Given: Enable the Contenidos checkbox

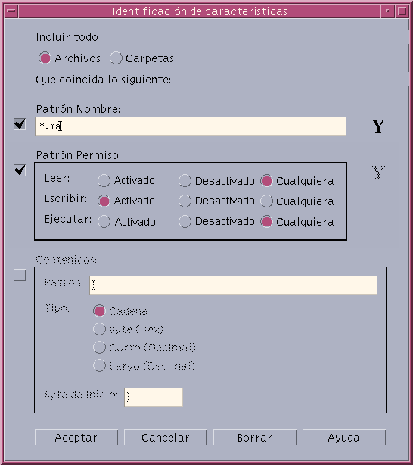Looking at the screenshot, I should 20,275.
